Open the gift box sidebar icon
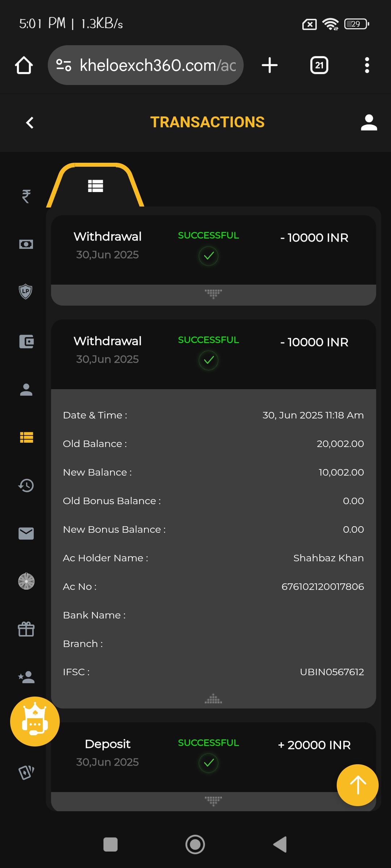 (x=26, y=629)
